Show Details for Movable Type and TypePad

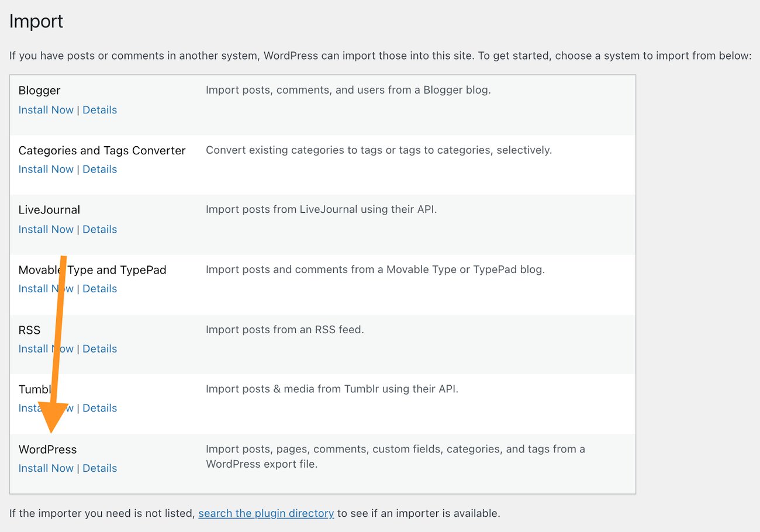pos(99,288)
